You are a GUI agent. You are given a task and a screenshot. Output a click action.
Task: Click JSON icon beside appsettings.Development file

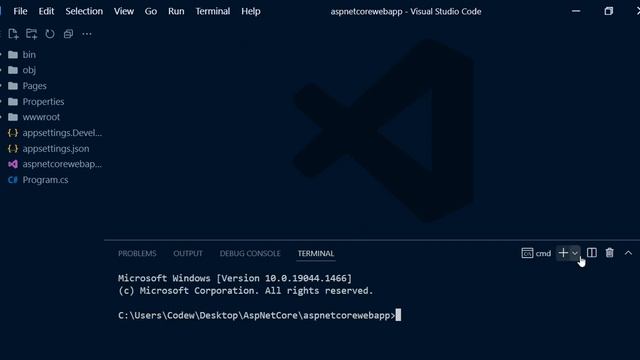click(13, 133)
